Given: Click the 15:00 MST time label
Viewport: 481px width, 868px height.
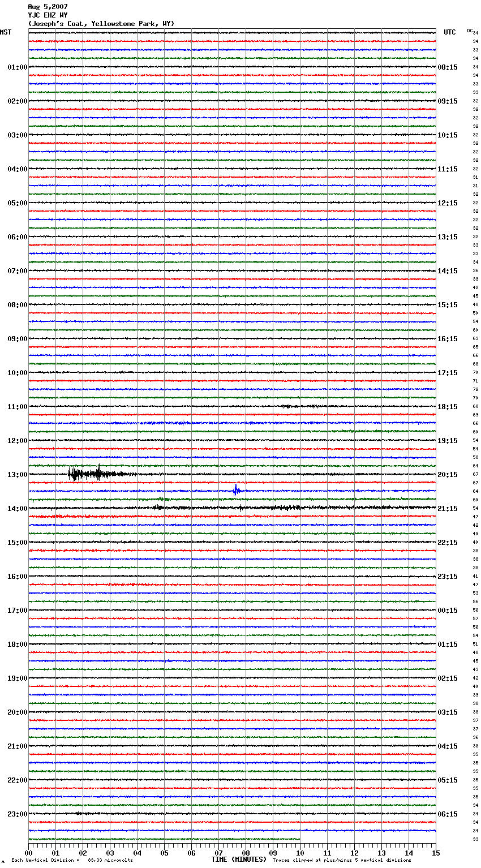Looking at the screenshot, I should pos(18,543).
